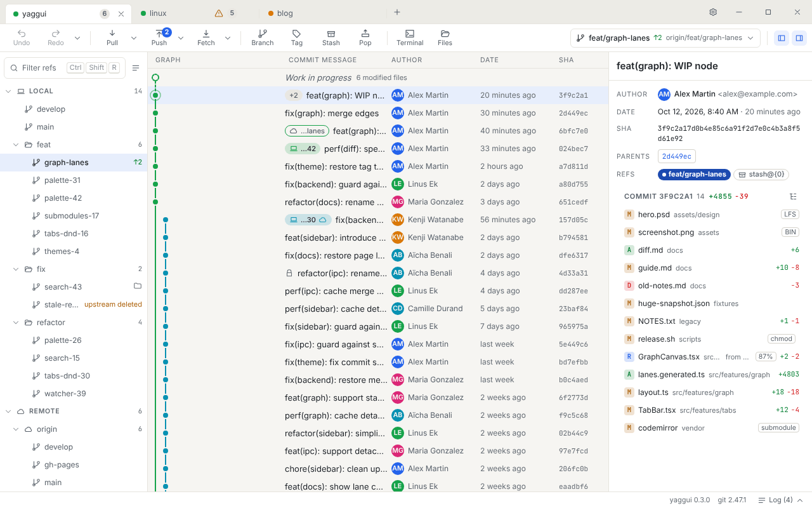Collapse the REMOTE section
The height and width of the screenshot is (508, 812).
8,411
